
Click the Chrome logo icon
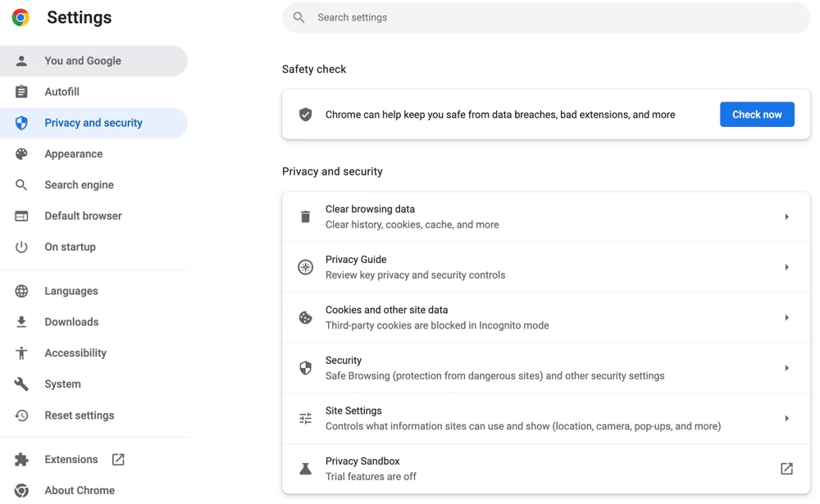click(20, 17)
